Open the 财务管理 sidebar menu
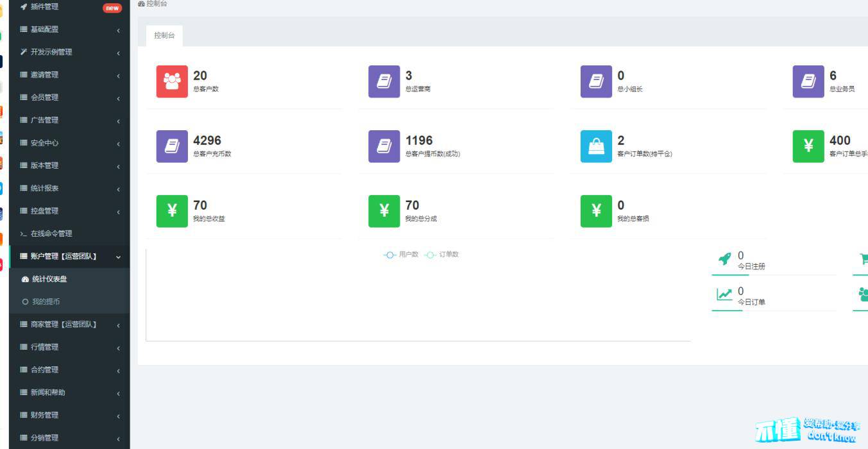The image size is (868, 449). [x=69, y=416]
